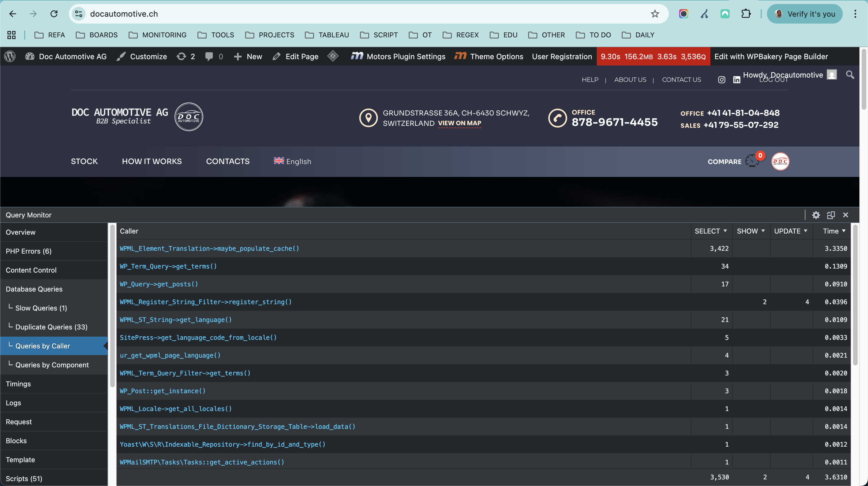868x486 pixels.
Task: Open the MONITORING bookmarks folder
Action: [157, 35]
